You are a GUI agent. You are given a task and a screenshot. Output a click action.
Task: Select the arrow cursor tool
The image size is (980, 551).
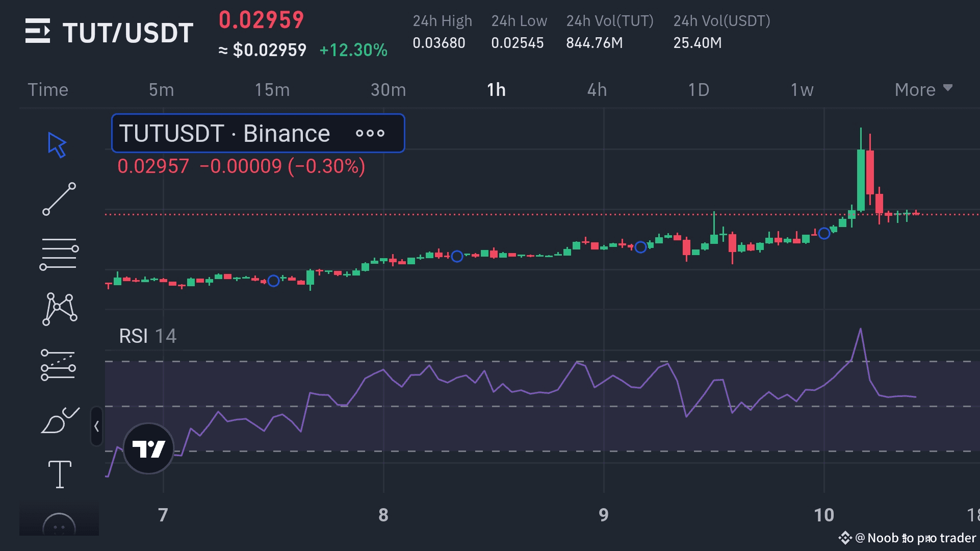pos(57,145)
